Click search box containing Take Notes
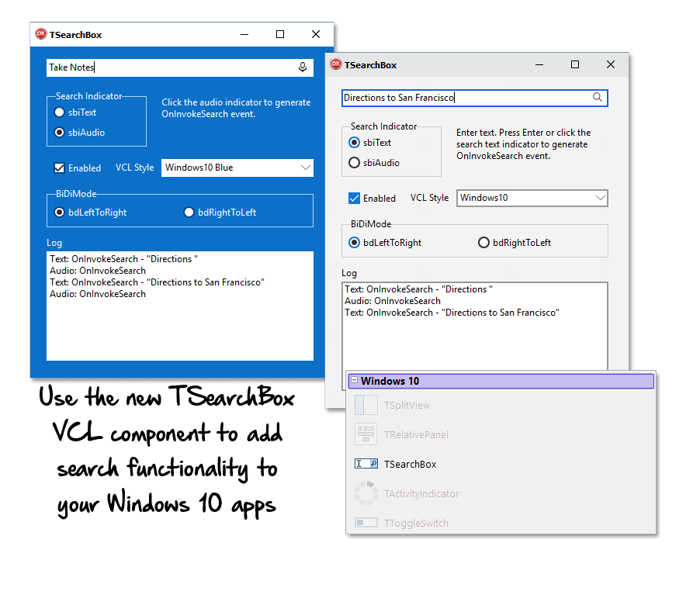 [180, 67]
